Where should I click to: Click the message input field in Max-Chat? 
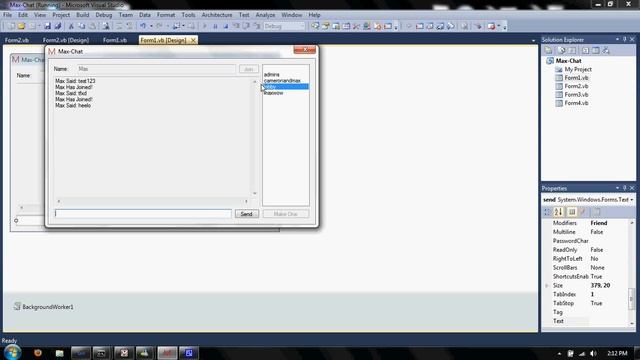click(143, 213)
